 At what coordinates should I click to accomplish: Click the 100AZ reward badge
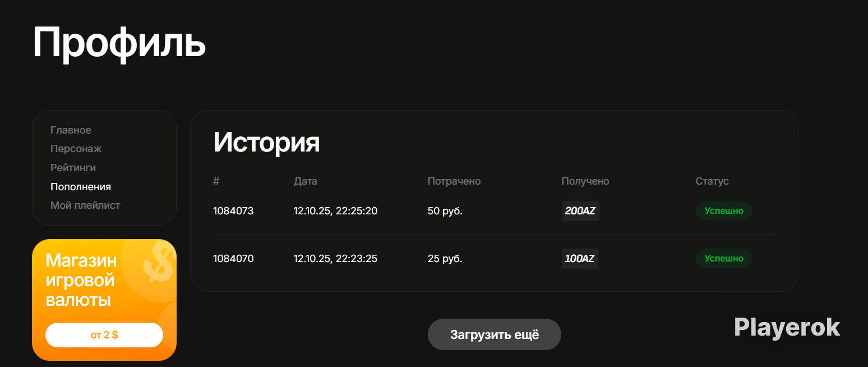tap(580, 259)
